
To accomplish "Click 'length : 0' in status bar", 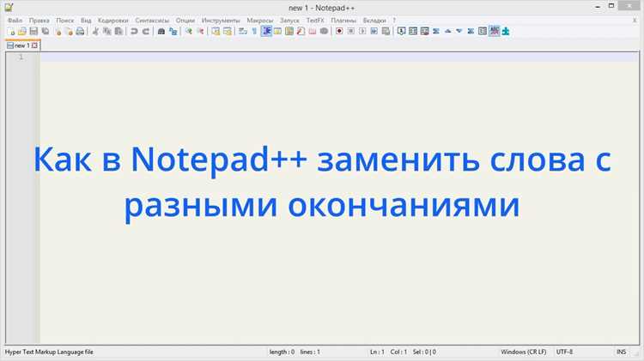I will pos(282,352).
